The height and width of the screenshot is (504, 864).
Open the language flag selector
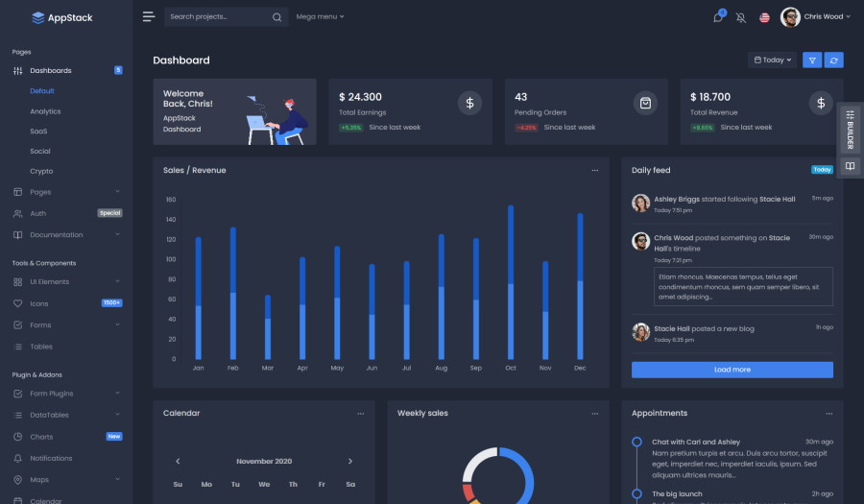click(764, 17)
